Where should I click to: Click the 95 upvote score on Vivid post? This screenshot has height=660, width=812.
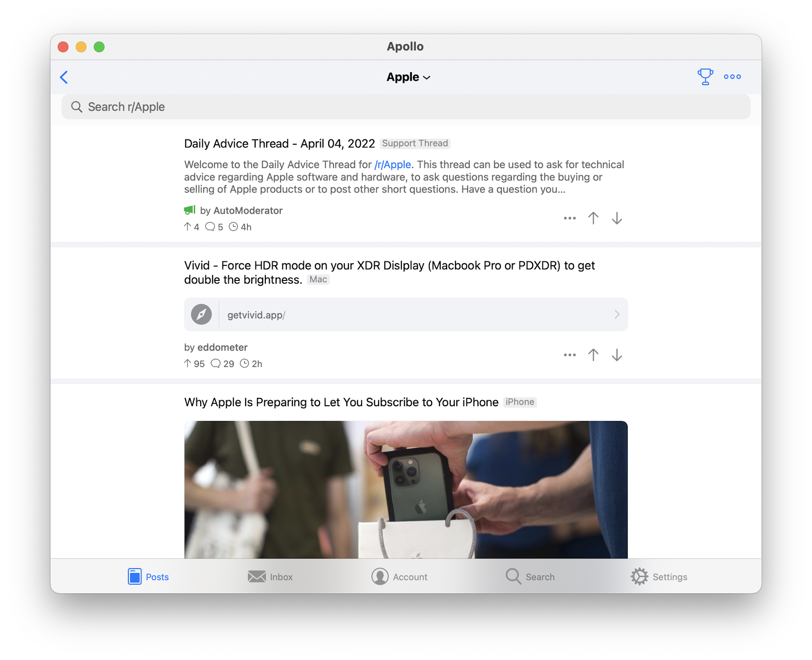pos(194,363)
